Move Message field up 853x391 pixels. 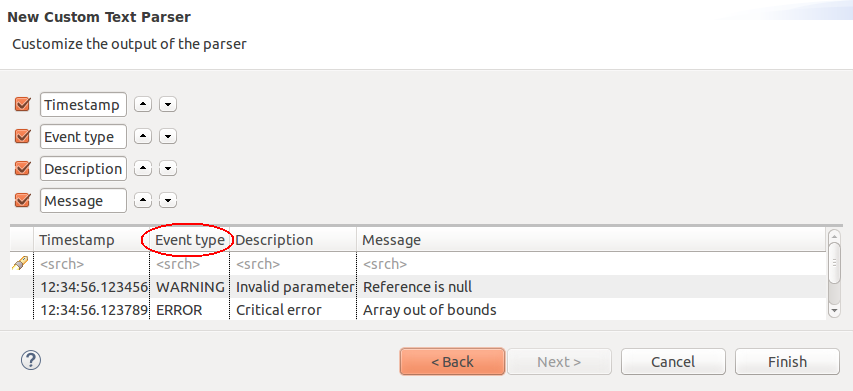click(143, 201)
